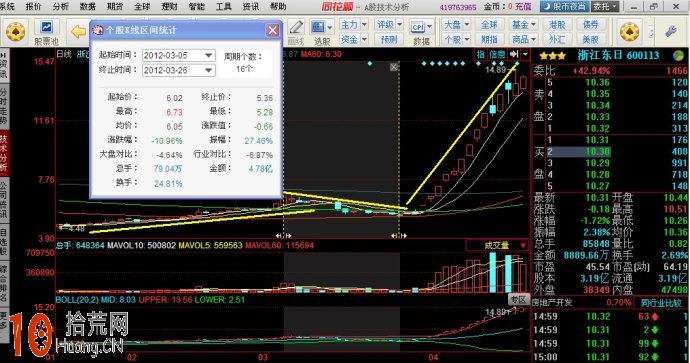Open the 分析 menu
The height and width of the screenshot is (363, 690).
(60, 6)
